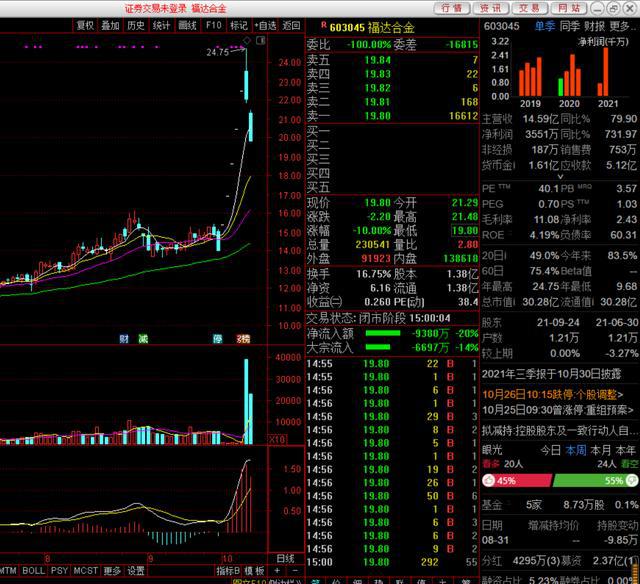Click the green 55% bearish bar
This screenshot has width=640, height=584.
coord(596,480)
